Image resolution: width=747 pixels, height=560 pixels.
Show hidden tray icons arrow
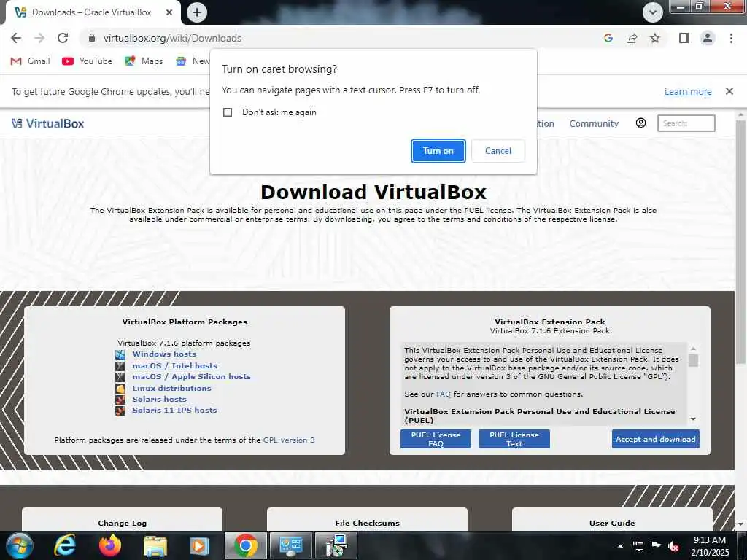620,546
